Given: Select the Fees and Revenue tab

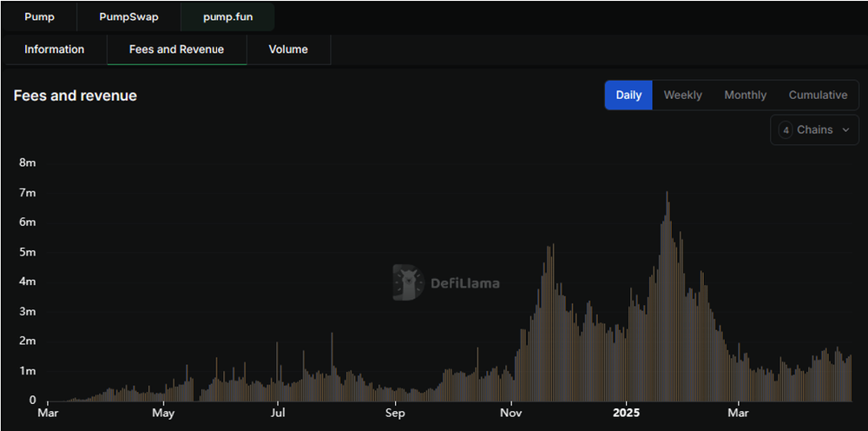Looking at the screenshot, I should tap(176, 50).
